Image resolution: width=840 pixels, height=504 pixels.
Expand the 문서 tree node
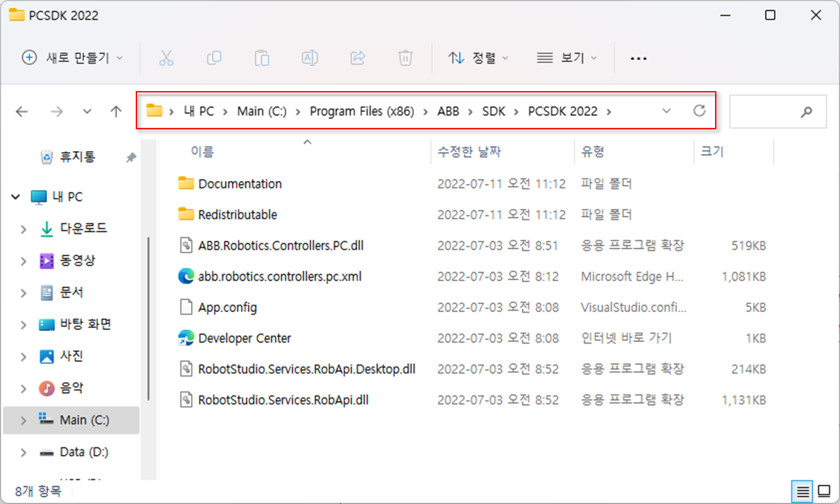pos(24,292)
